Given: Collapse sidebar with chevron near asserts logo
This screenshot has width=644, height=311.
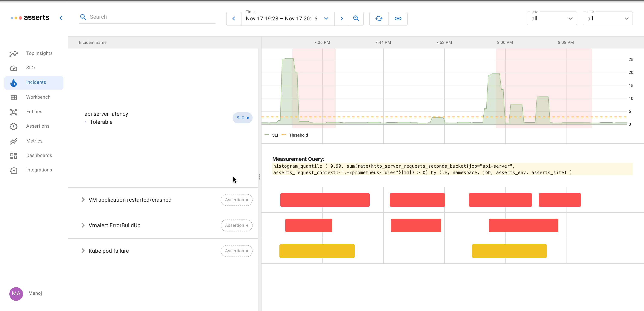Looking at the screenshot, I should click(61, 18).
